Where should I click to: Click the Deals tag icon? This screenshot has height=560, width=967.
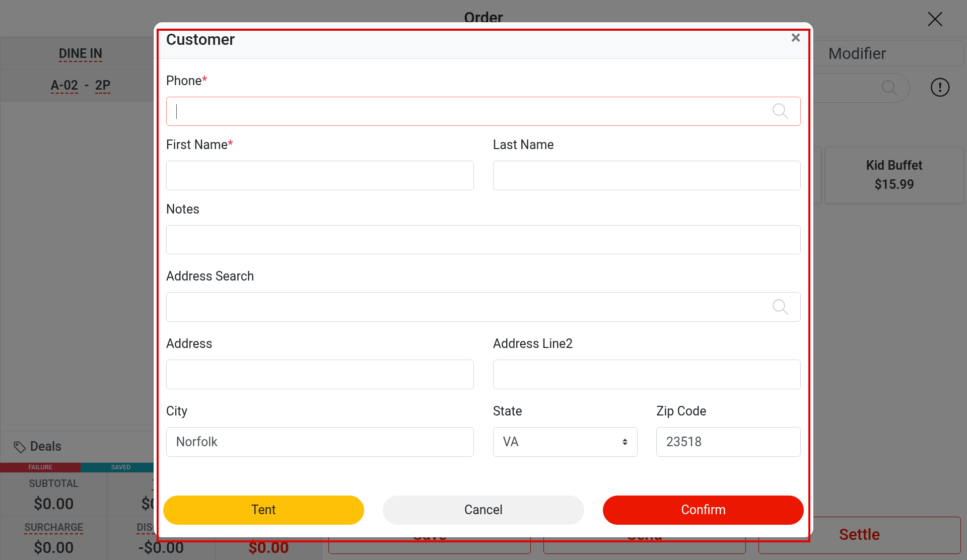pos(20,447)
